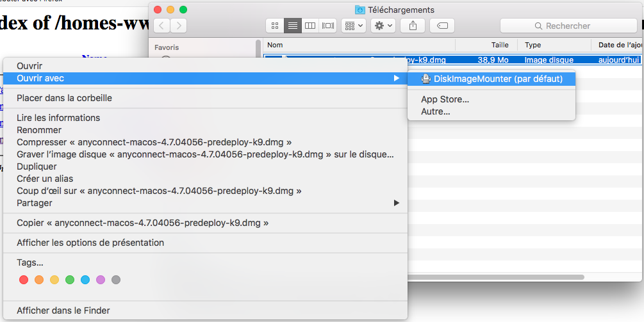Select Lire les informations
The image size is (644, 322).
(58, 118)
